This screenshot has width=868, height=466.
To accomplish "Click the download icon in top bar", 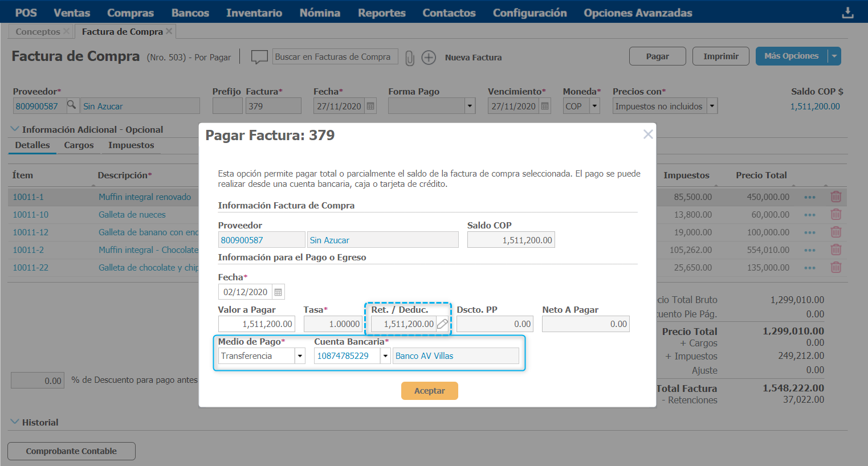I will [848, 13].
